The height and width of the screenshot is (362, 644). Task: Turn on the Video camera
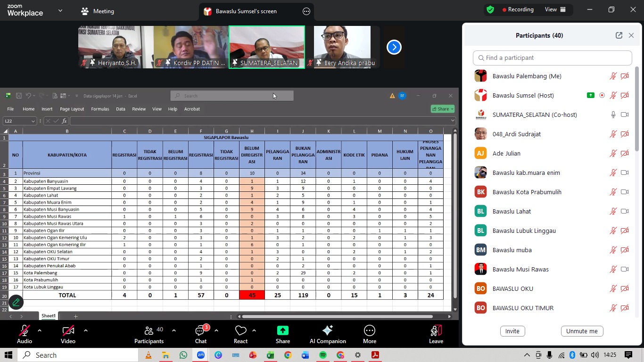[x=68, y=331]
